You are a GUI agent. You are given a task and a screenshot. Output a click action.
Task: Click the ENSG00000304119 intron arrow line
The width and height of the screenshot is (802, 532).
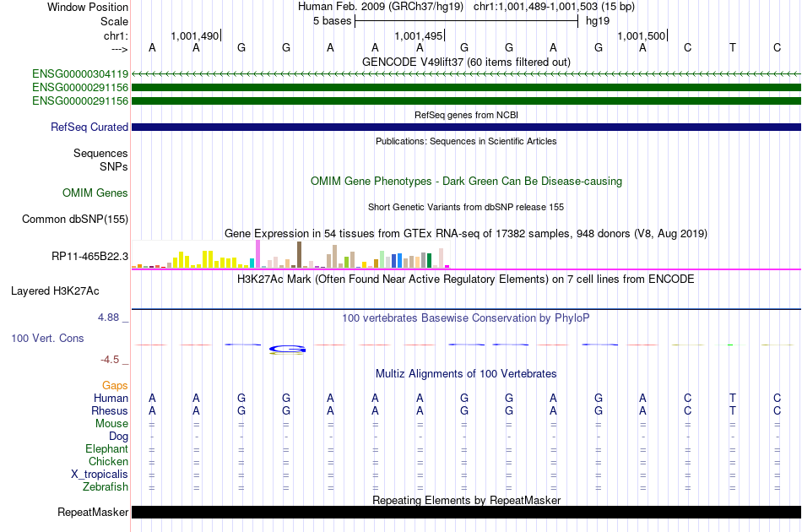click(466, 74)
